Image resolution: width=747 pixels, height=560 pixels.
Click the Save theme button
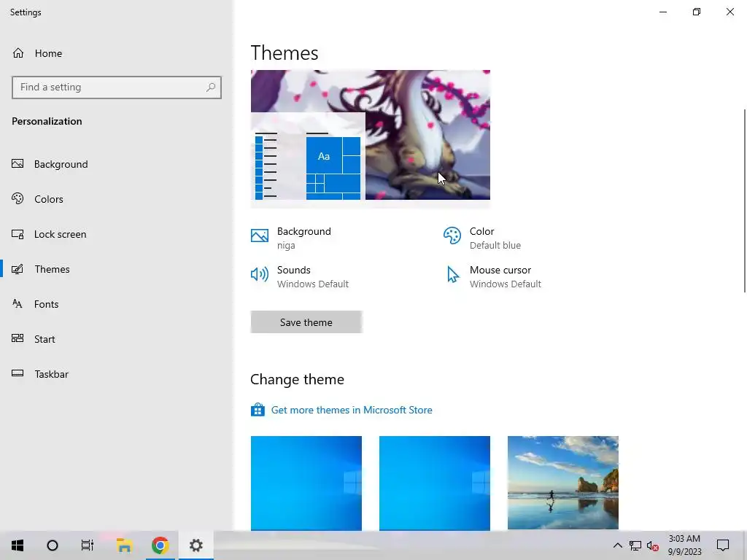[x=306, y=322]
